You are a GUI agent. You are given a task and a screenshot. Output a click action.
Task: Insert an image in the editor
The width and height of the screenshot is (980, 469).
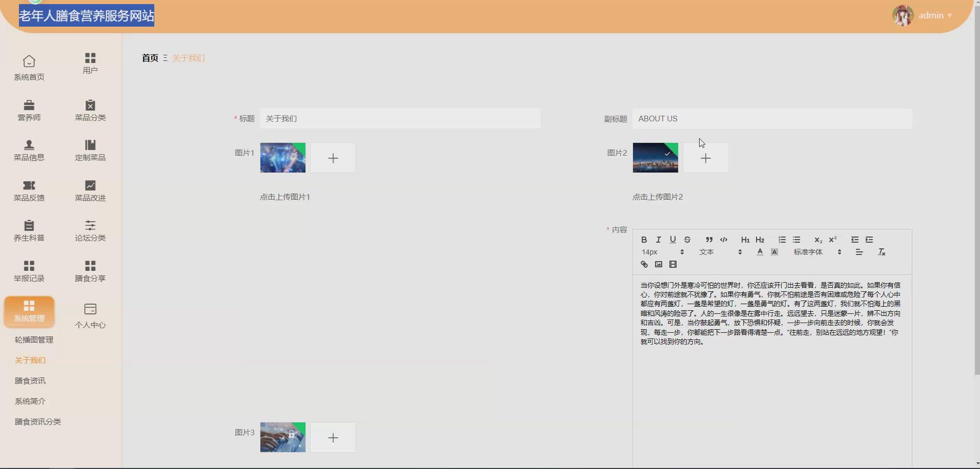point(659,264)
